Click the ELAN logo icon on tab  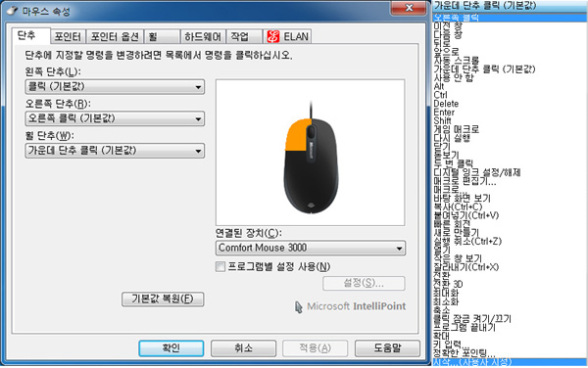pos(273,36)
